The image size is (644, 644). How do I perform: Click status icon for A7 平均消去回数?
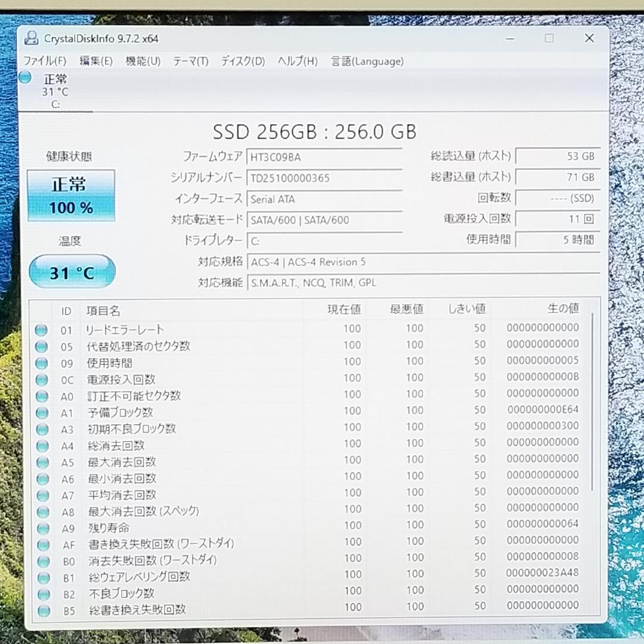pyautogui.click(x=43, y=496)
